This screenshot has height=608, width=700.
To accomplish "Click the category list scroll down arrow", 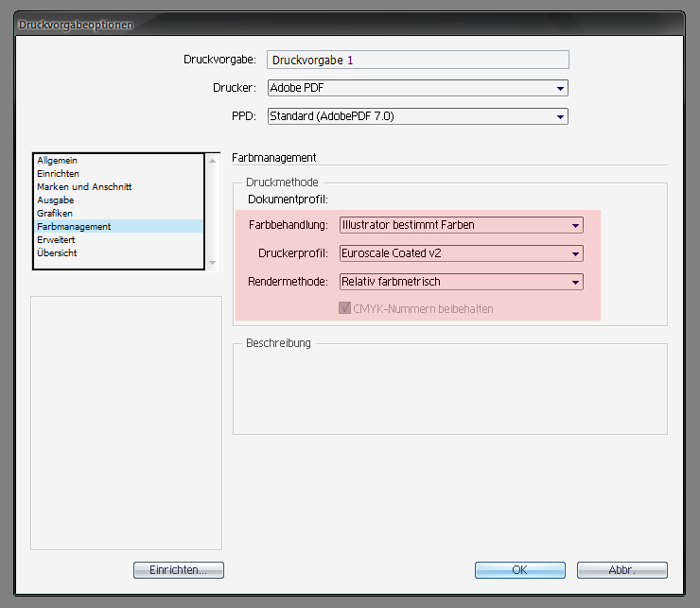I will click(213, 263).
